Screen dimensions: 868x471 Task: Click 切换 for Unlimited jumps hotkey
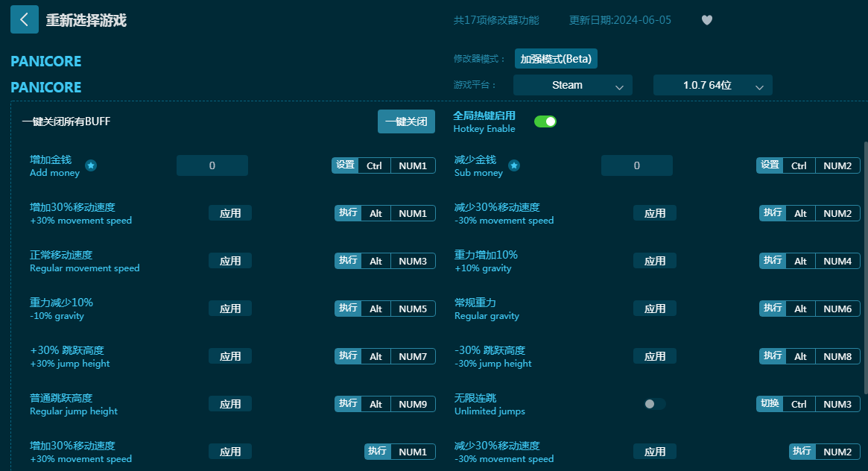click(770, 404)
